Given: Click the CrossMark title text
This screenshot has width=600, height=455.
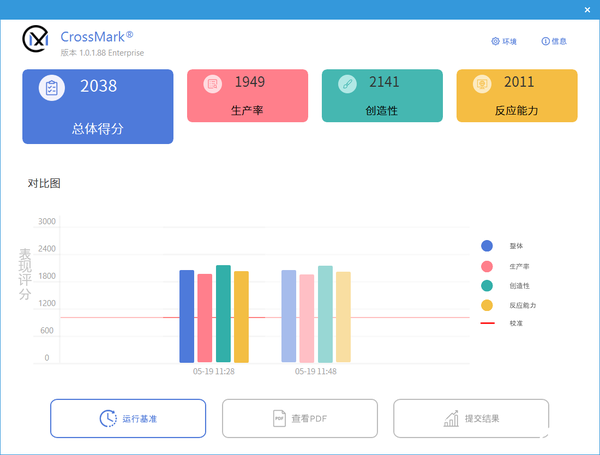Looking at the screenshot, I should (97, 37).
